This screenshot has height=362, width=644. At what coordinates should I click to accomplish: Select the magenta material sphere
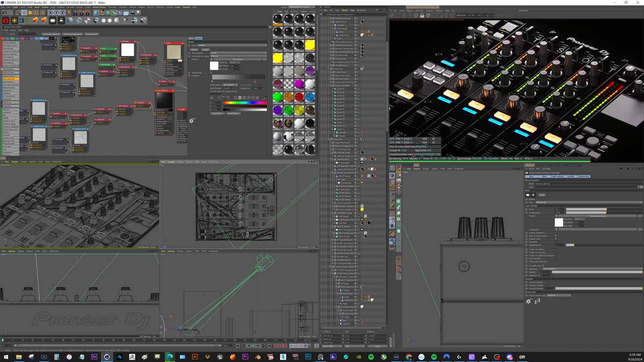click(299, 84)
